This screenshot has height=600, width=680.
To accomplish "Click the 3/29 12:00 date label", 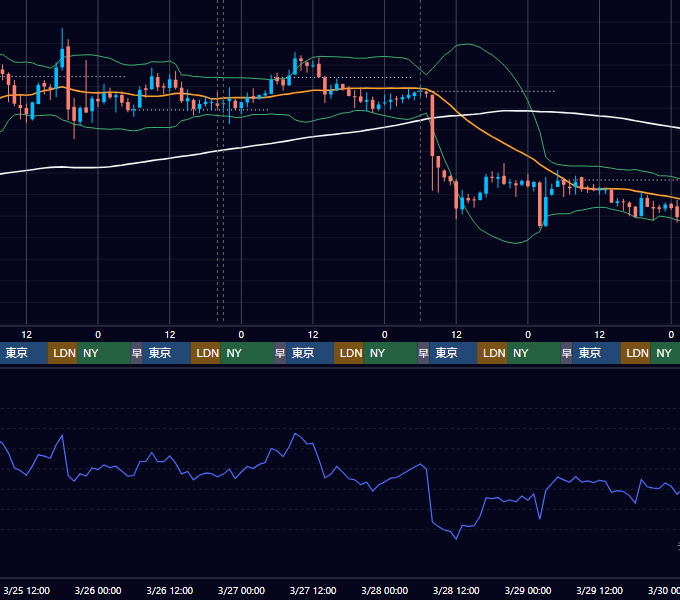I will [599, 590].
